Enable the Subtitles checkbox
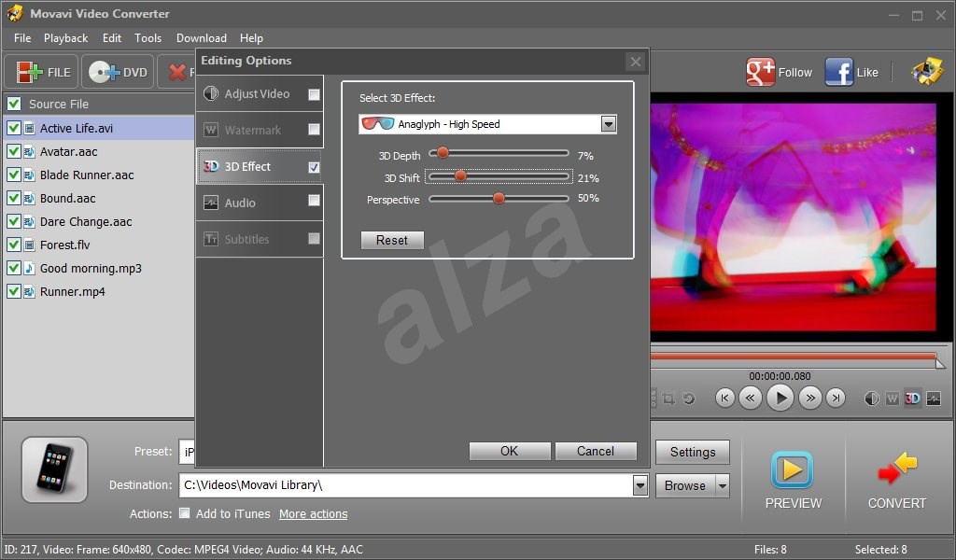The image size is (956, 560). [314, 238]
